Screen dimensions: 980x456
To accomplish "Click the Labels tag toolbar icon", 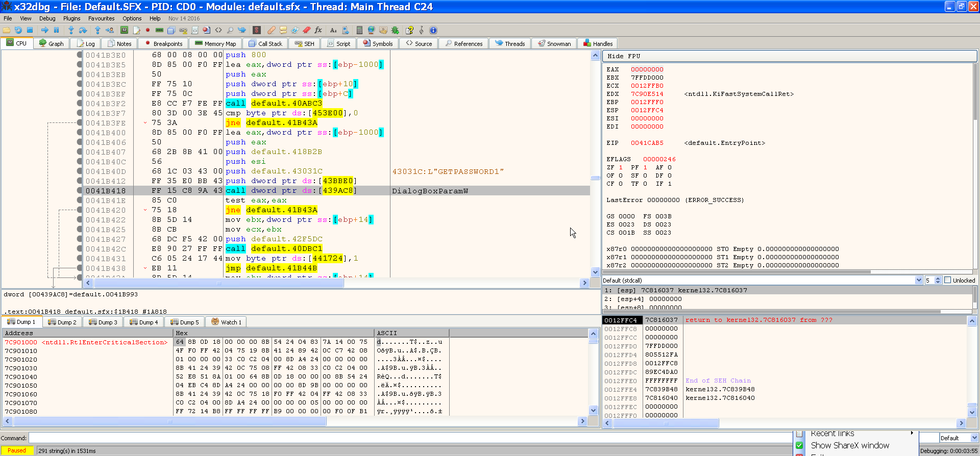I will pyautogui.click(x=295, y=30).
